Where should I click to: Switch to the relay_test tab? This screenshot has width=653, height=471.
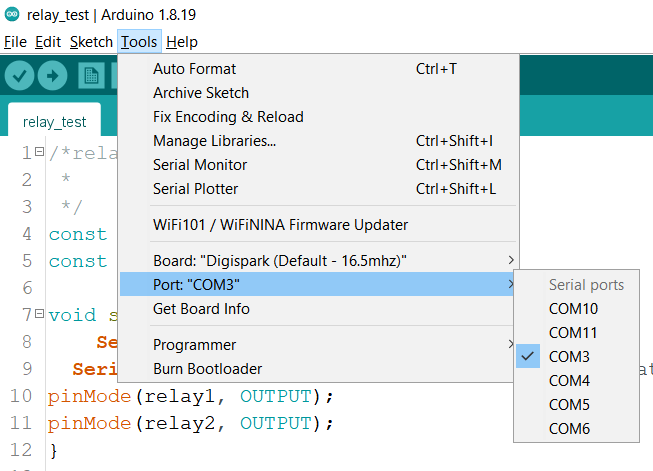pos(54,122)
